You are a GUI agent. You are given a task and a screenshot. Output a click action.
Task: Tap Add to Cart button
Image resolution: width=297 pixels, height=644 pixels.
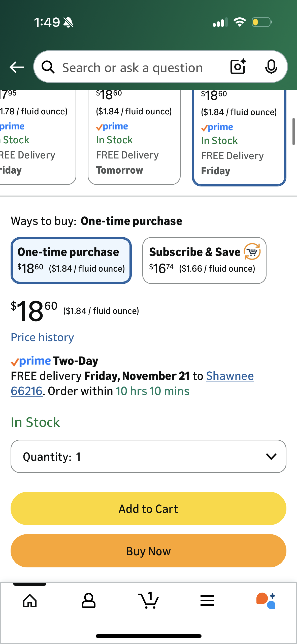(148, 508)
